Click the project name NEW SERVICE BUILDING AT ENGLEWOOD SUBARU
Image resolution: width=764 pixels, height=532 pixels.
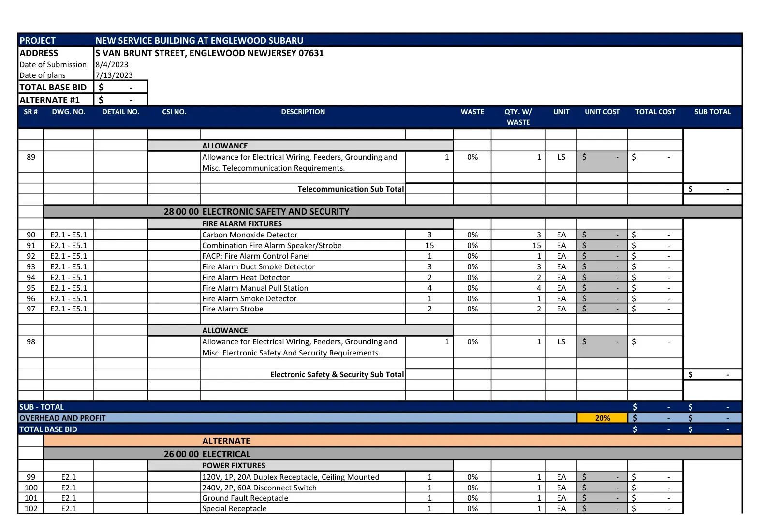pyautogui.click(x=199, y=40)
